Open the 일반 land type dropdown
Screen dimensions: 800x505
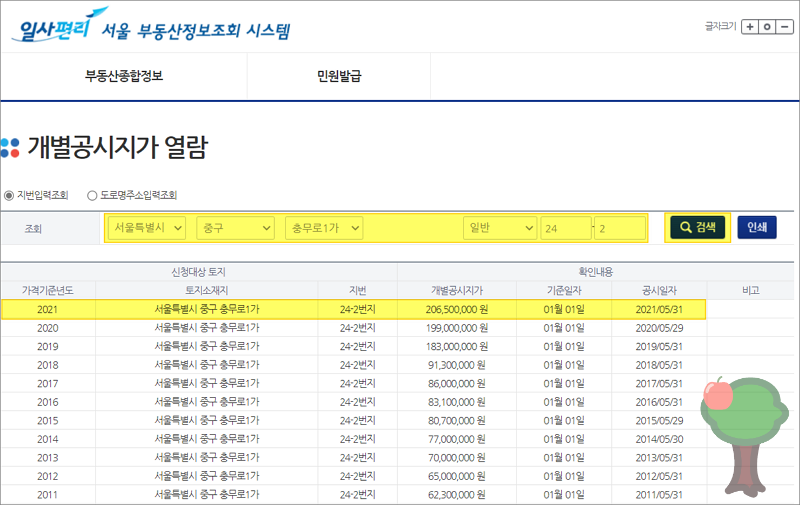point(501,228)
